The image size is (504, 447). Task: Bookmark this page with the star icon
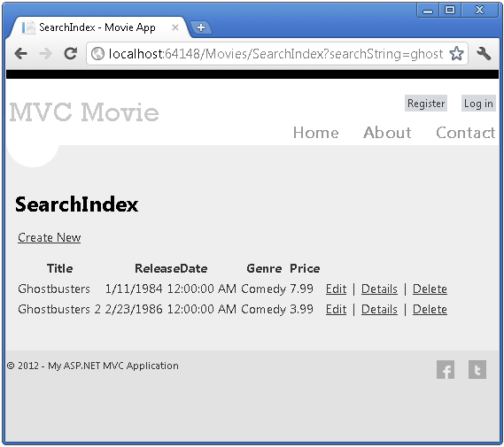pos(456,53)
